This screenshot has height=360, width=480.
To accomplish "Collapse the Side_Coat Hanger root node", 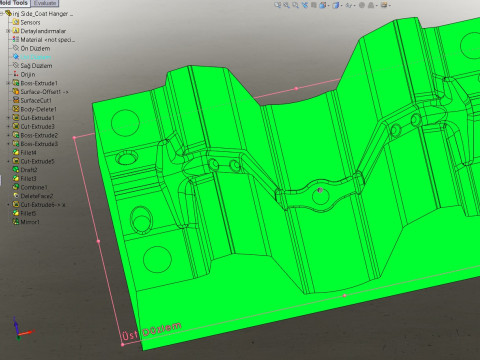I will pos(2,13).
